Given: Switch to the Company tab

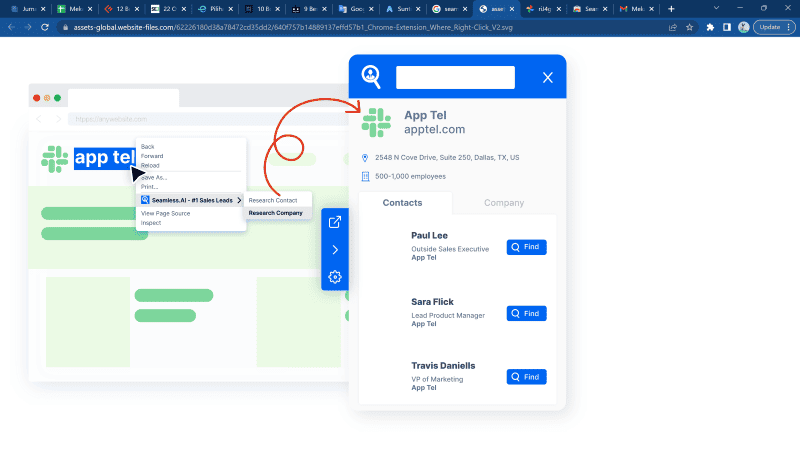Looking at the screenshot, I should (x=504, y=202).
